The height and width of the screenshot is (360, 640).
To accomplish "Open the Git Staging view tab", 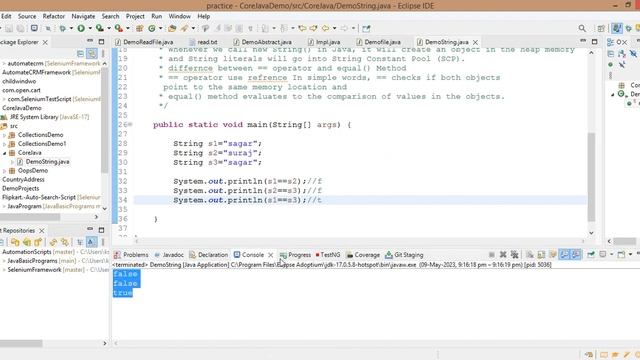I will [404, 255].
